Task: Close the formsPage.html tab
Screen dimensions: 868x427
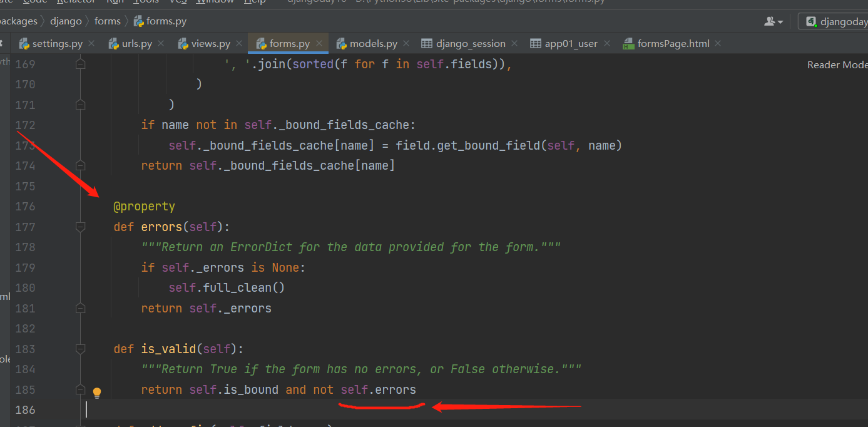Action: [x=718, y=44]
